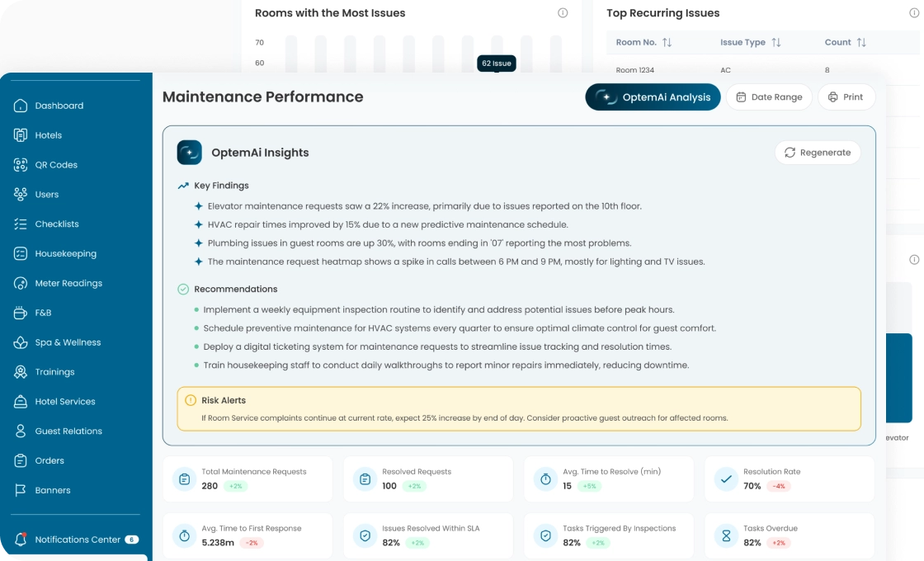Image resolution: width=924 pixels, height=561 pixels.
Task: Click the Tasks Overdue hourglass icon
Action: (x=726, y=535)
